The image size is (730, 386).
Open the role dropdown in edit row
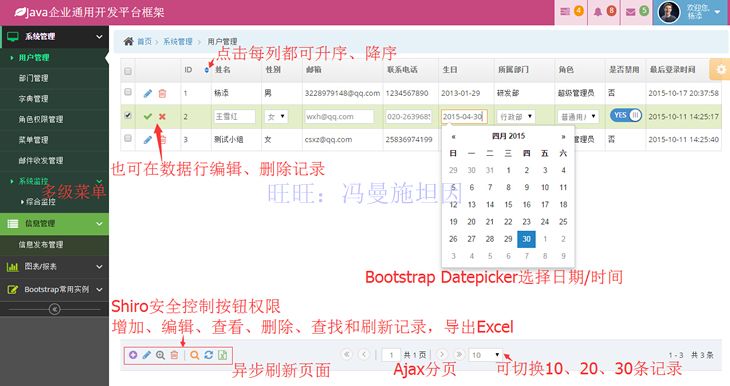tap(578, 116)
